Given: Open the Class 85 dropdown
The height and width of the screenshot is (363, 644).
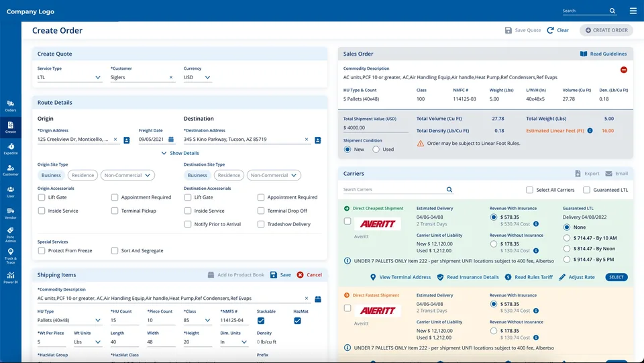Looking at the screenshot, I should click(x=197, y=320).
